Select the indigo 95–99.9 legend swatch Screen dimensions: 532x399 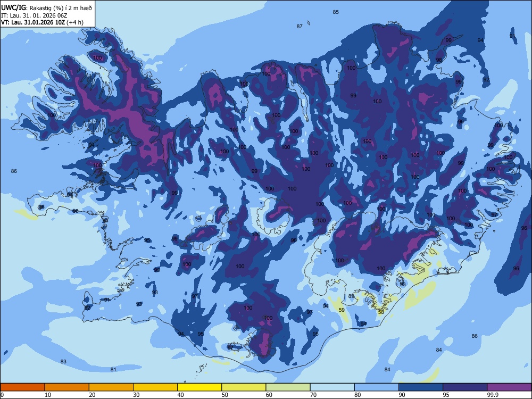[x=465, y=387]
